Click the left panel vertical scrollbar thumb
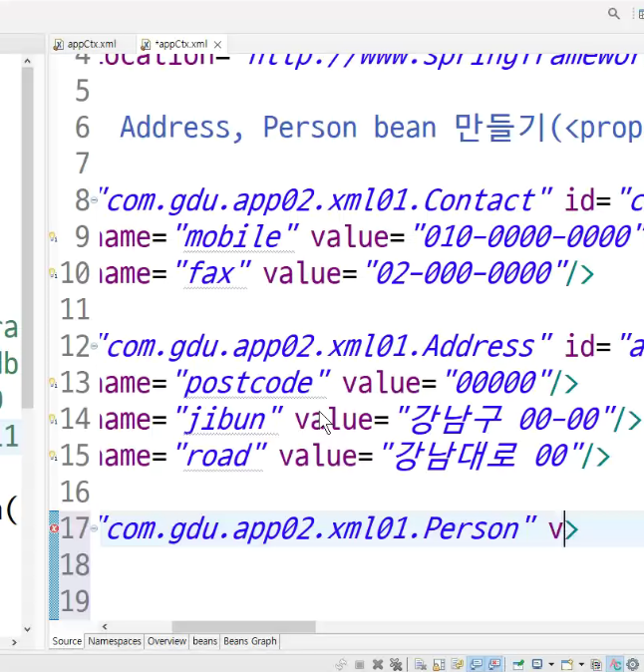Screen dimensions: 644x672 click(28, 238)
